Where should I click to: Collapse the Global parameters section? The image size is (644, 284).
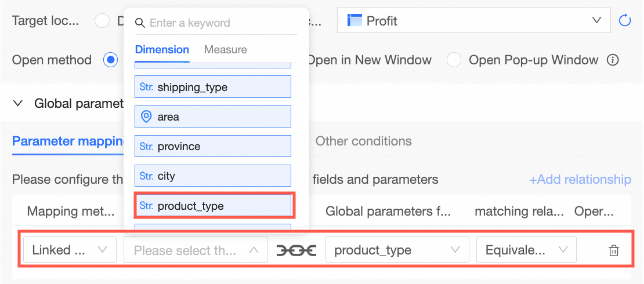[x=18, y=103]
